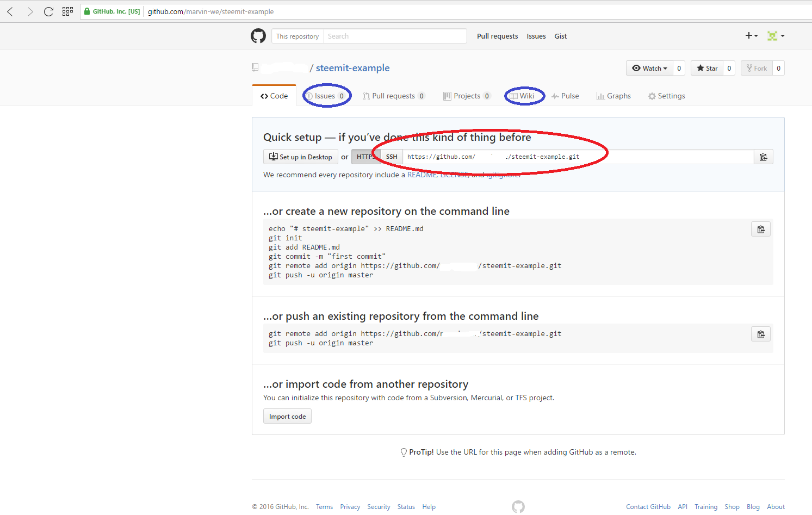Open the Shop footer link
The image size is (812, 515).
[x=732, y=506]
